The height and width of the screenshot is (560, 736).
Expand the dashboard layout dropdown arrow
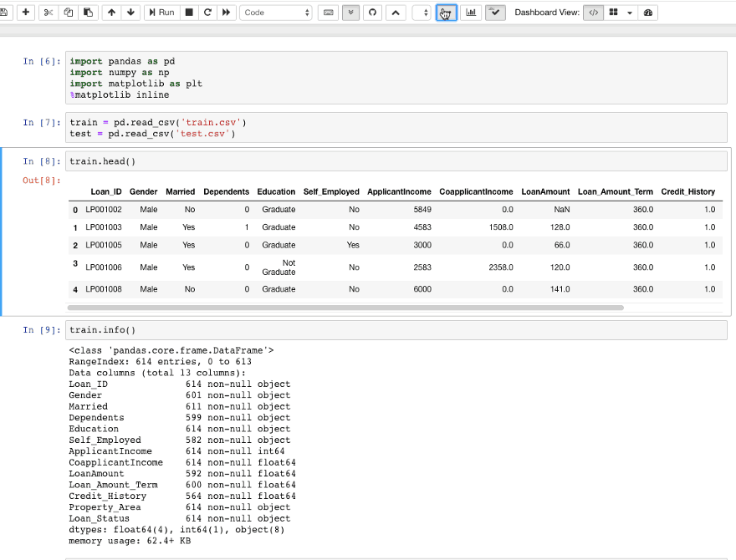(x=630, y=13)
